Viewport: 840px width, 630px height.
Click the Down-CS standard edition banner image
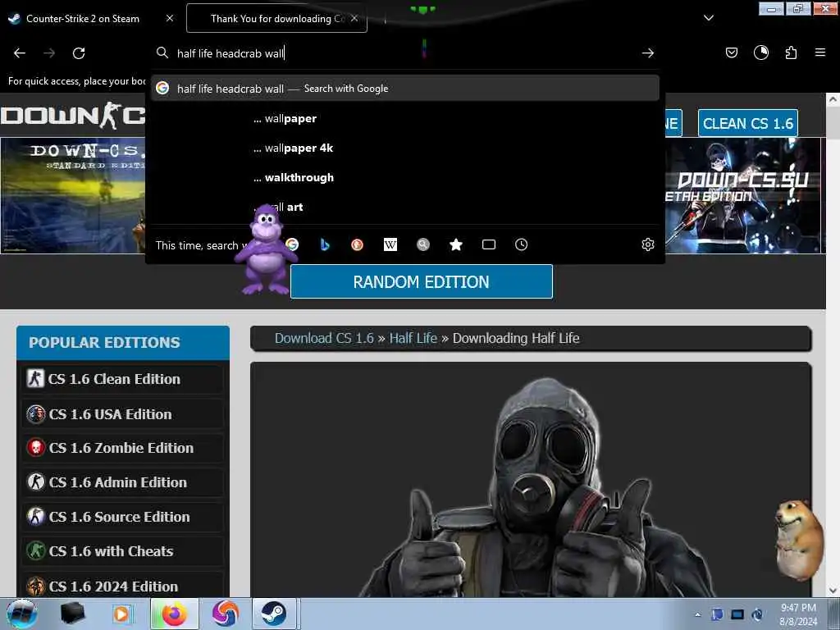(x=73, y=195)
